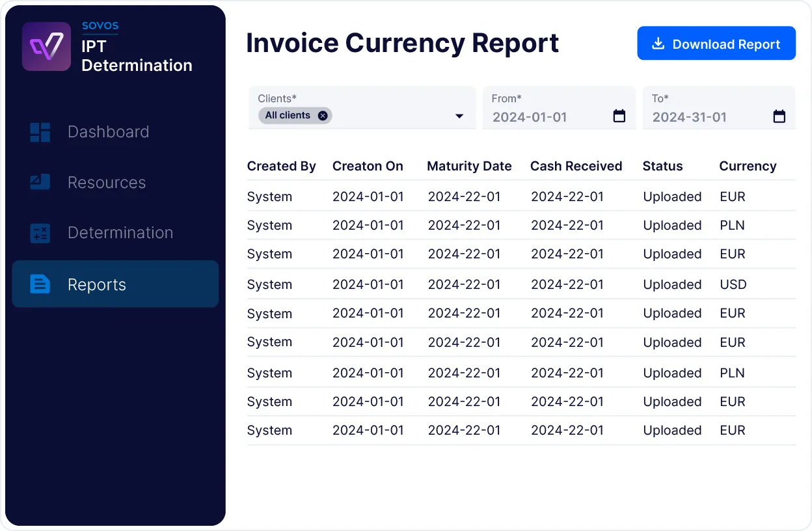Remove the All clients chip using x icon

pos(323,116)
